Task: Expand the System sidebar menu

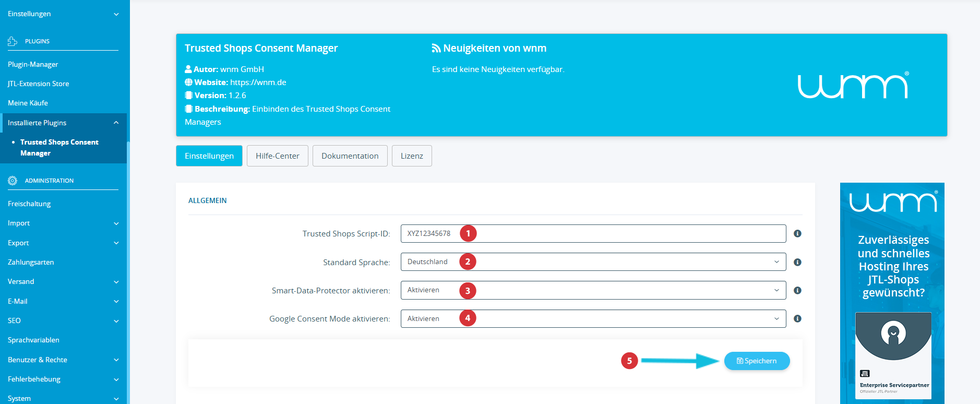Action: pyautogui.click(x=63, y=398)
